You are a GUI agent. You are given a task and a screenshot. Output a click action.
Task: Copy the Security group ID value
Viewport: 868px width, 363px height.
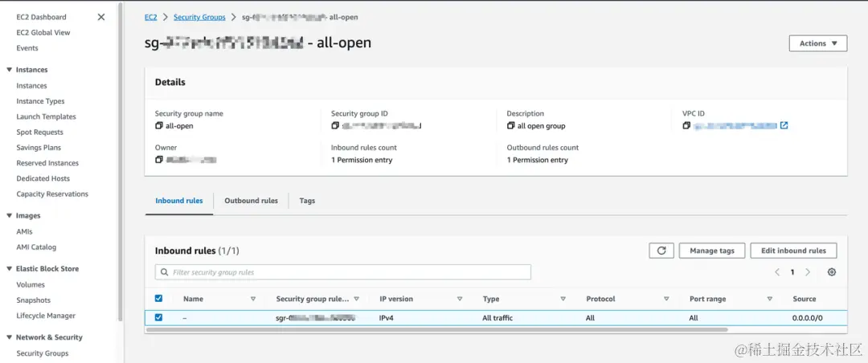335,125
